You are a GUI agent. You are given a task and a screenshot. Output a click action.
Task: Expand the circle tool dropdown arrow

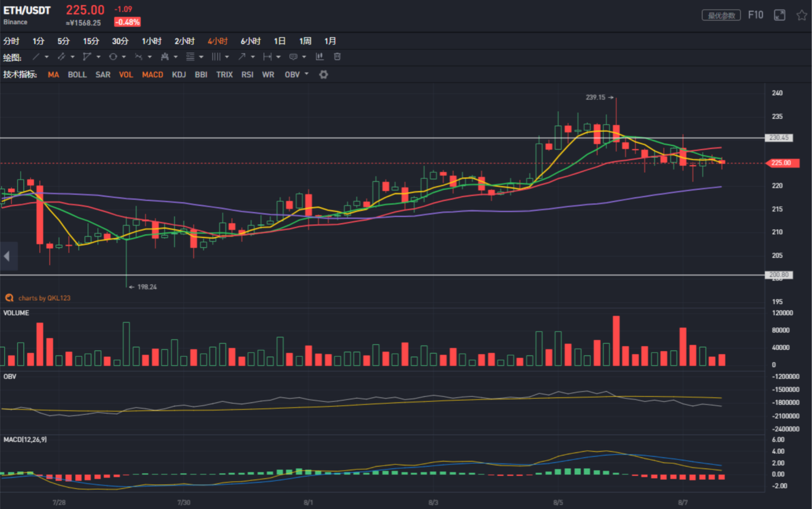click(x=124, y=57)
